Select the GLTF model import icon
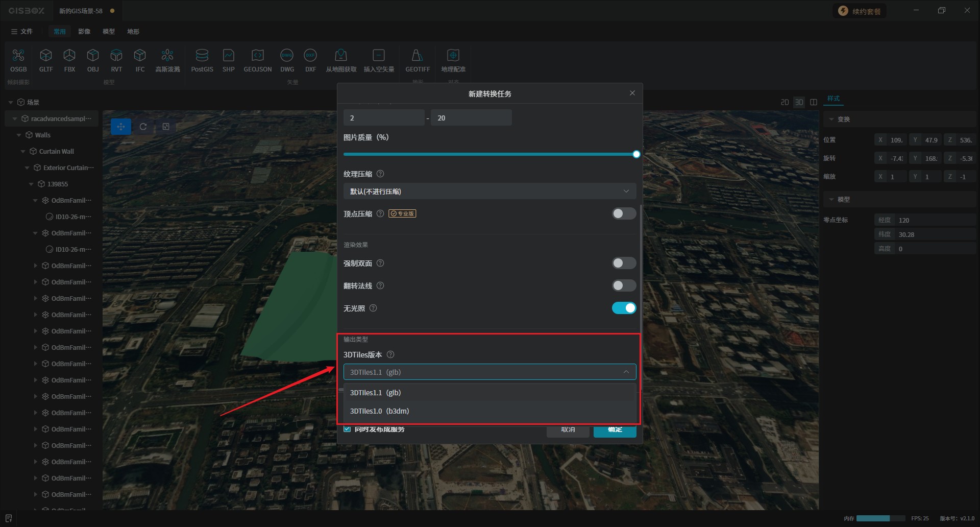Screen dimensions: 980x527 coord(46,56)
